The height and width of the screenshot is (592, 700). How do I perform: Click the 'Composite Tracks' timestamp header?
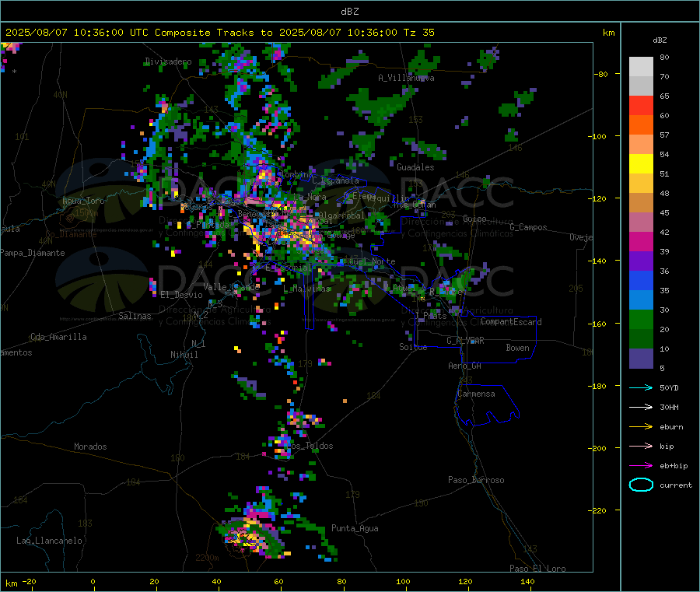(x=219, y=32)
